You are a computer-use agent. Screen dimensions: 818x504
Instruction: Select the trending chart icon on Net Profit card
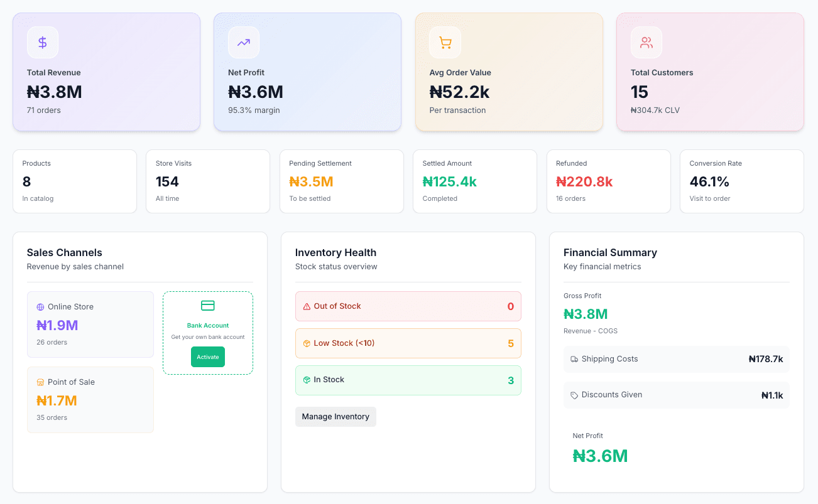[x=244, y=42]
